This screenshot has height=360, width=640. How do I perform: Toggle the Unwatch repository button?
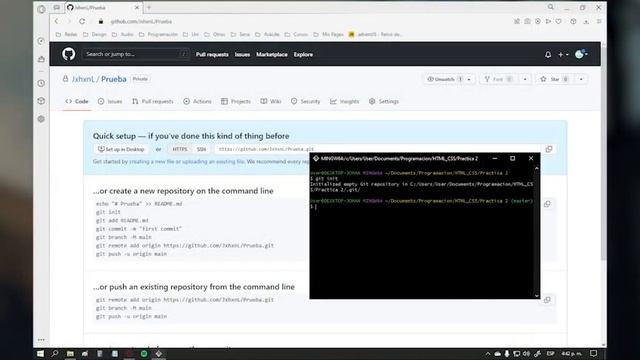point(443,79)
